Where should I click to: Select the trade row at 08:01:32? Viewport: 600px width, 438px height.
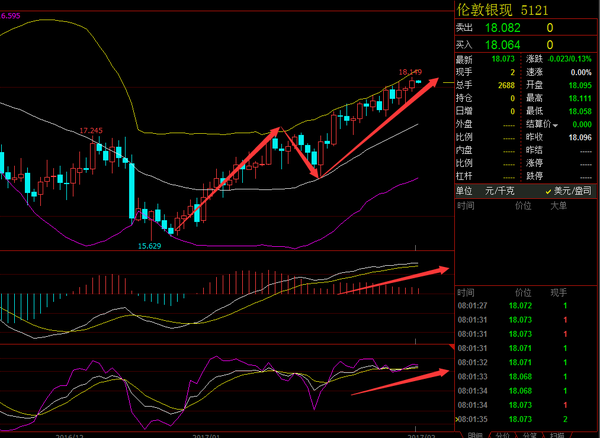pyautogui.click(x=512, y=362)
